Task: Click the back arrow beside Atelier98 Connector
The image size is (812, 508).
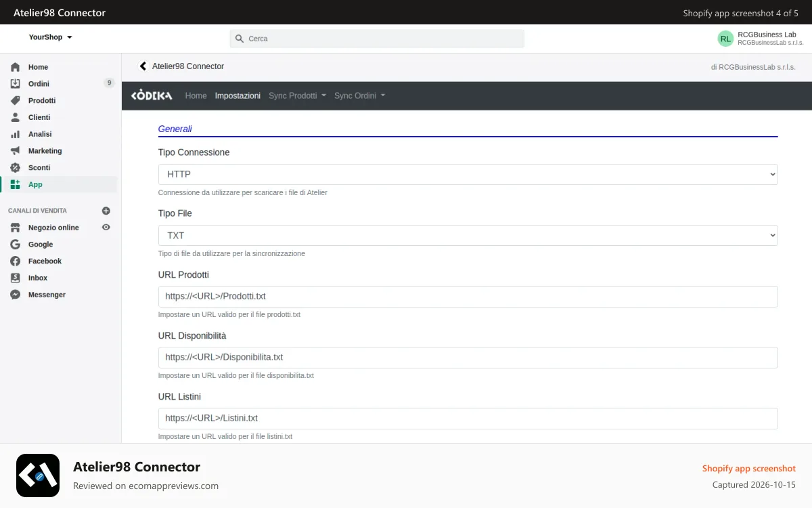Action: point(143,66)
